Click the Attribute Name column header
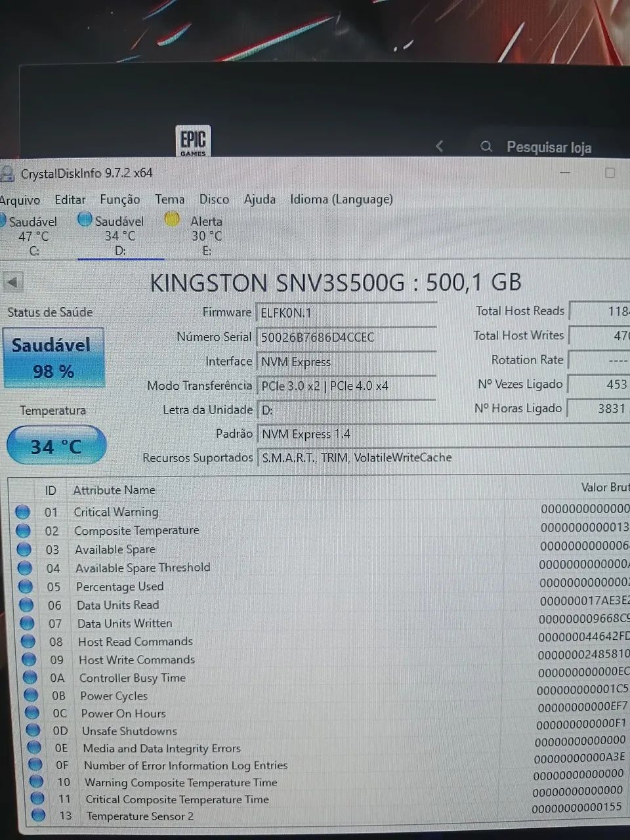Viewport: 630px width, 840px height. tap(114, 490)
